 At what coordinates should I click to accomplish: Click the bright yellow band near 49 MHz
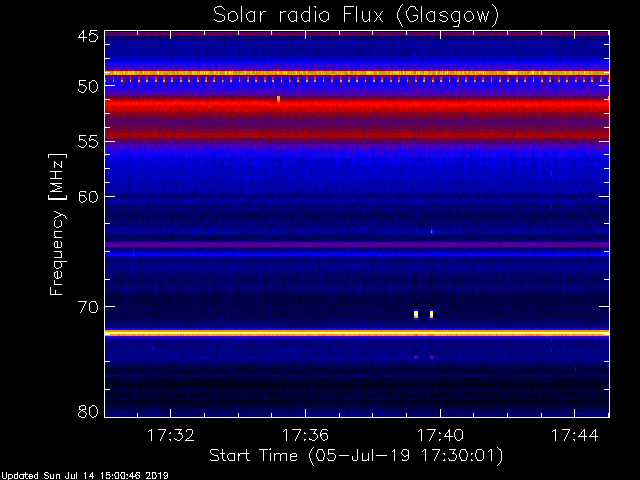(357, 73)
